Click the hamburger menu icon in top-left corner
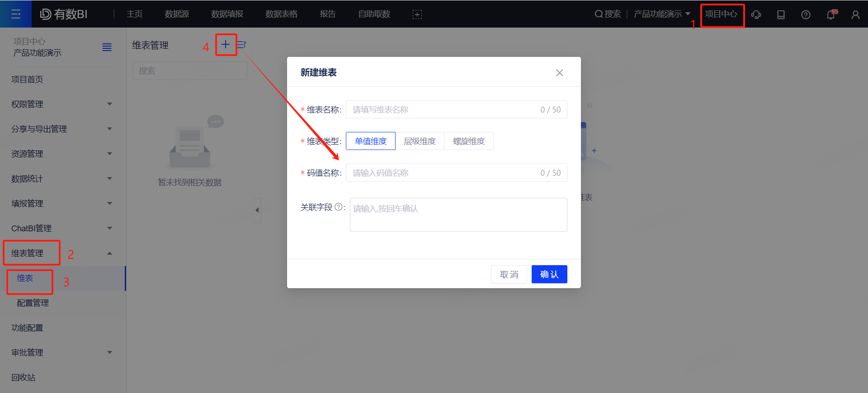The width and height of the screenshot is (868, 393). 16,14
